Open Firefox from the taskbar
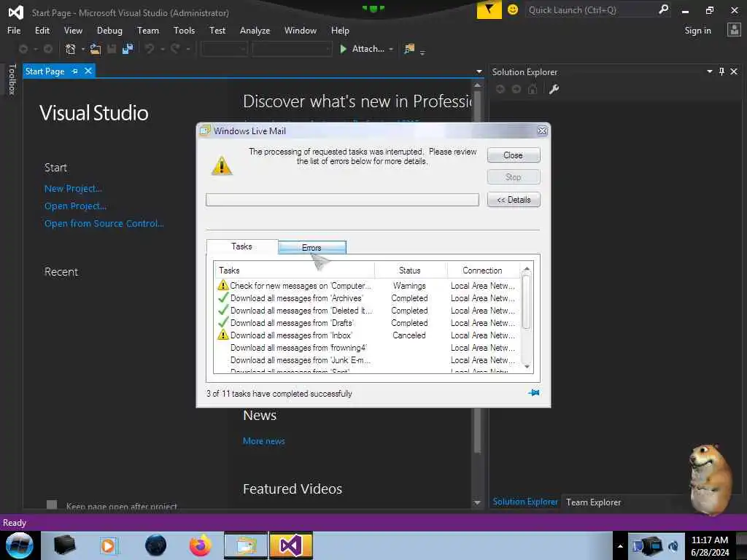Screen dimensions: 747x560 point(201,545)
